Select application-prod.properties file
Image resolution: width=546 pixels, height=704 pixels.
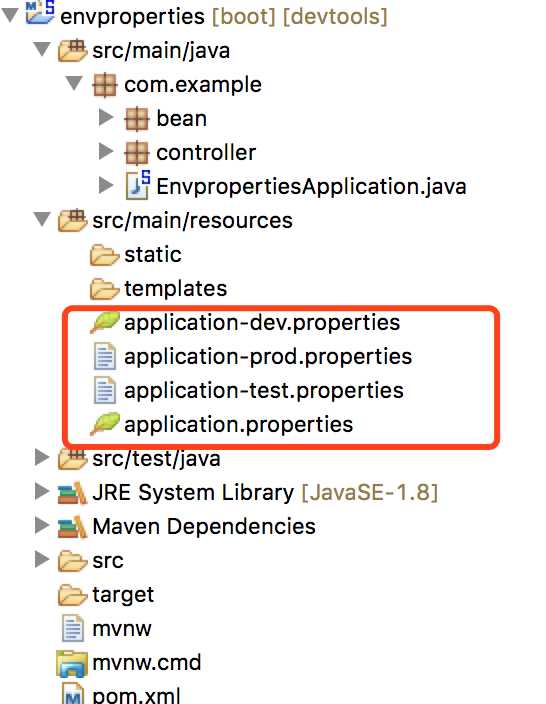click(268, 357)
